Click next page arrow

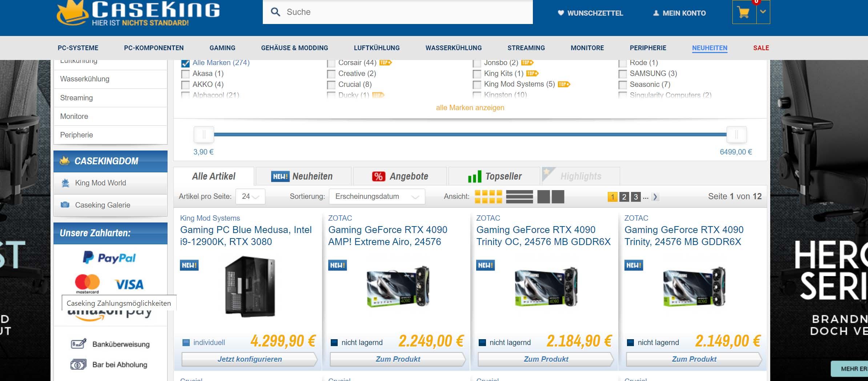click(x=655, y=197)
